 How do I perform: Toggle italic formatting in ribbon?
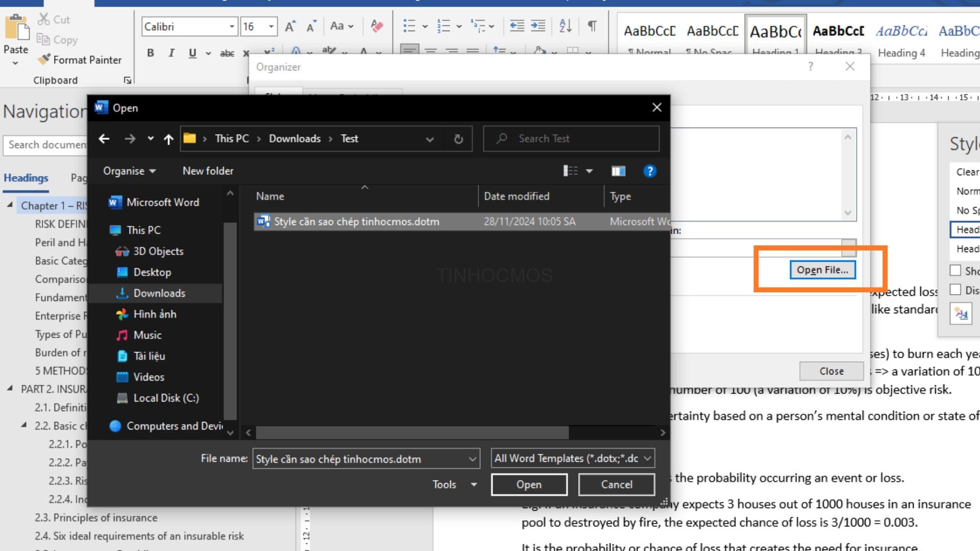click(171, 53)
